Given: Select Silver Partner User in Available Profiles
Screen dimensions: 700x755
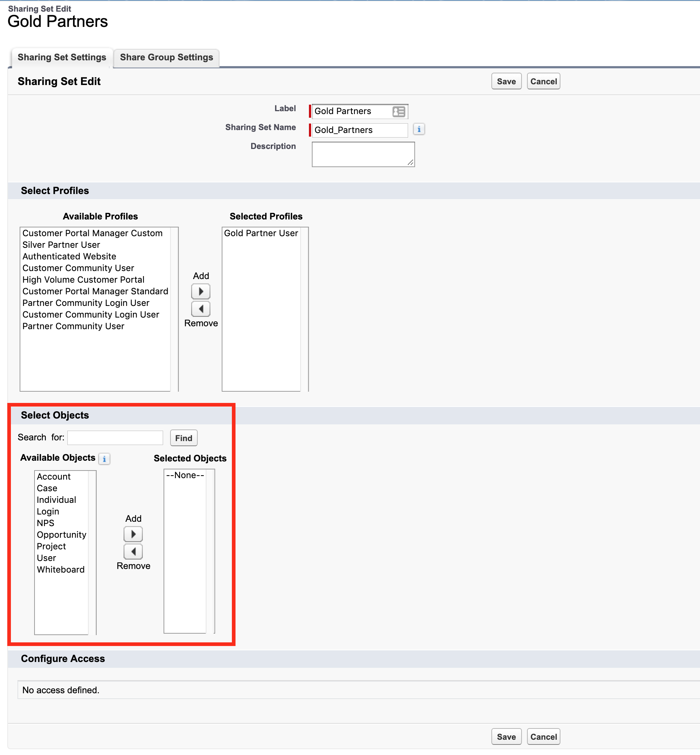Looking at the screenshot, I should pos(61,245).
